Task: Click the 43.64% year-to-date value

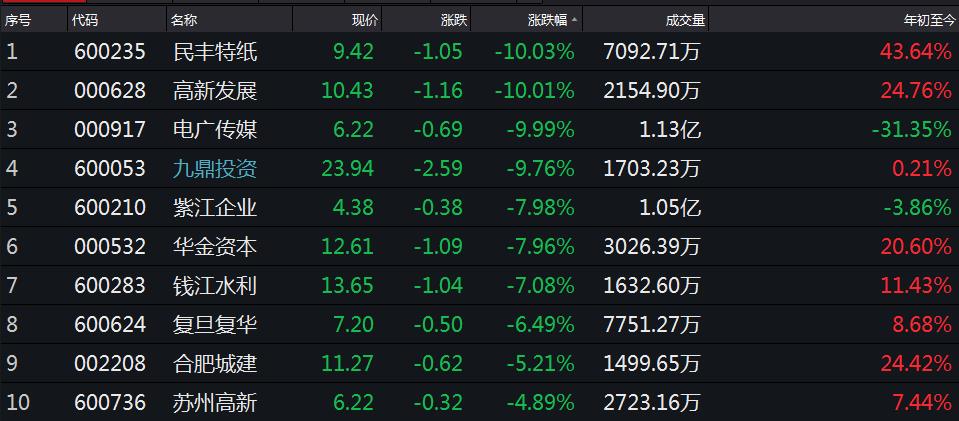Action: click(x=916, y=52)
